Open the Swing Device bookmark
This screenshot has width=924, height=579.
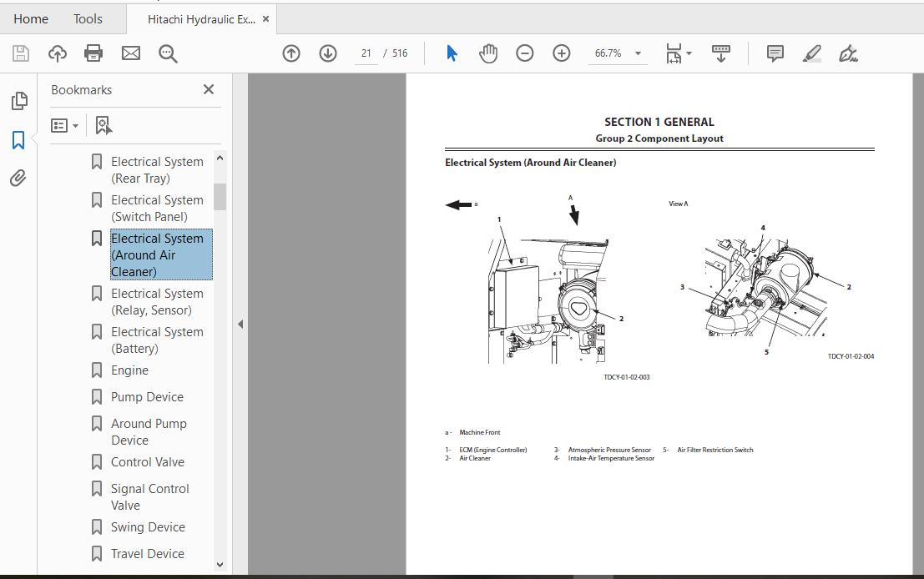pyautogui.click(x=148, y=527)
